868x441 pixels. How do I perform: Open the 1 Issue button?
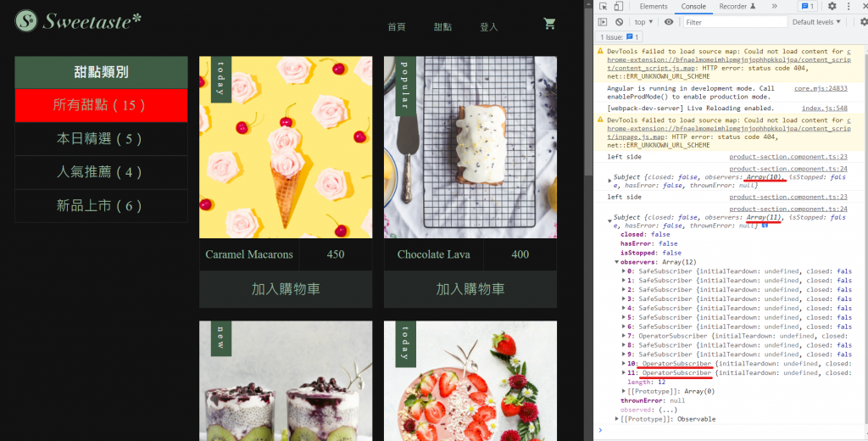pyautogui.click(x=620, y=37)
